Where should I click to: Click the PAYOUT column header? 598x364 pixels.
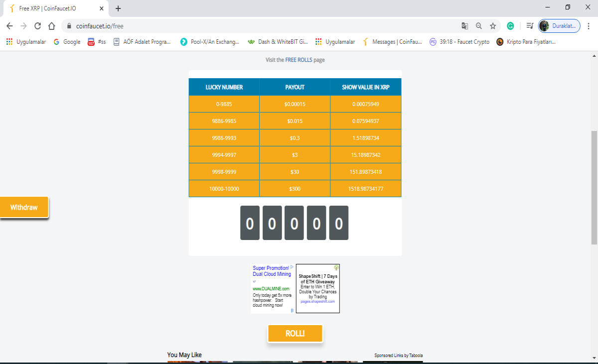295,87
